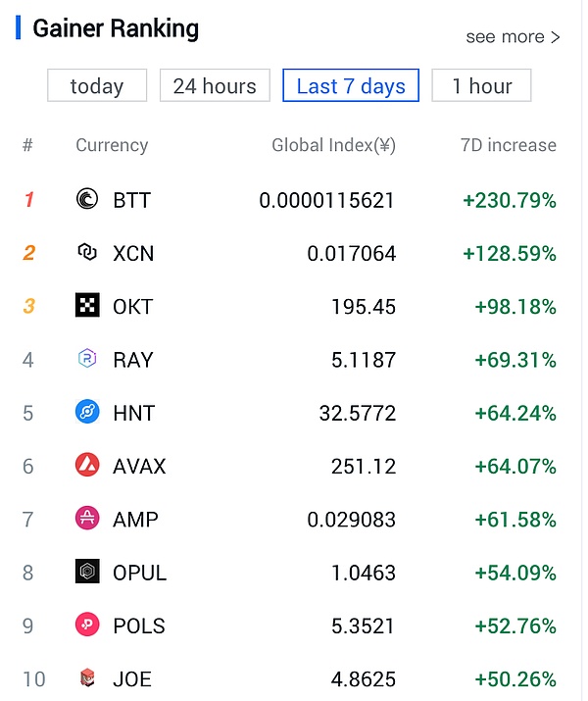Switch to the 1 hour tab
Viewport: 588px width, 701px height.
(x=481, y=86)
